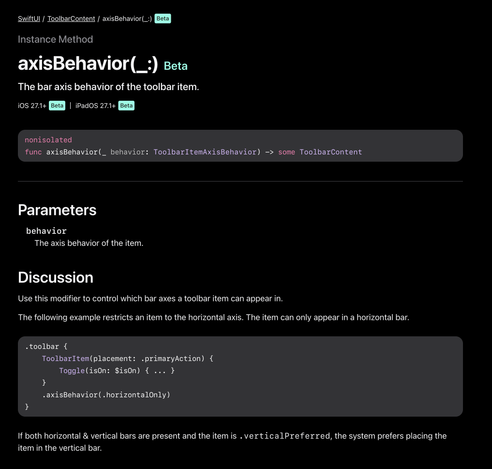The width and height of the screenshot is (492, 469).
Task: Click the behavior parameter name
Action: (46, 231)
